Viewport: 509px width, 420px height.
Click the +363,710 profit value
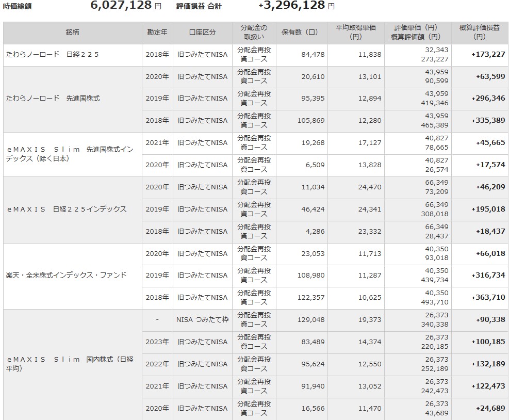[x=488, y=298]
